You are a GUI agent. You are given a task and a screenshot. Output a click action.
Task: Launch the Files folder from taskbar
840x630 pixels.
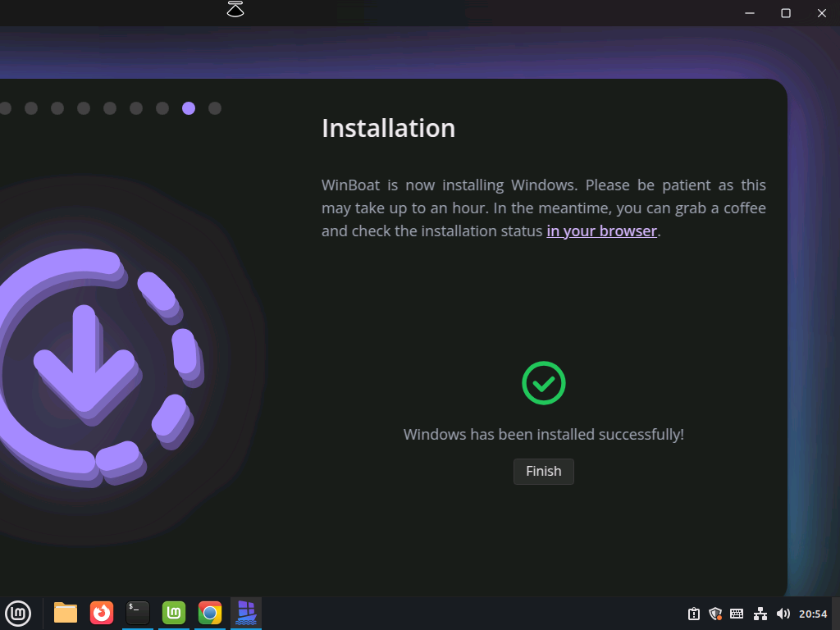click(66, 613)
